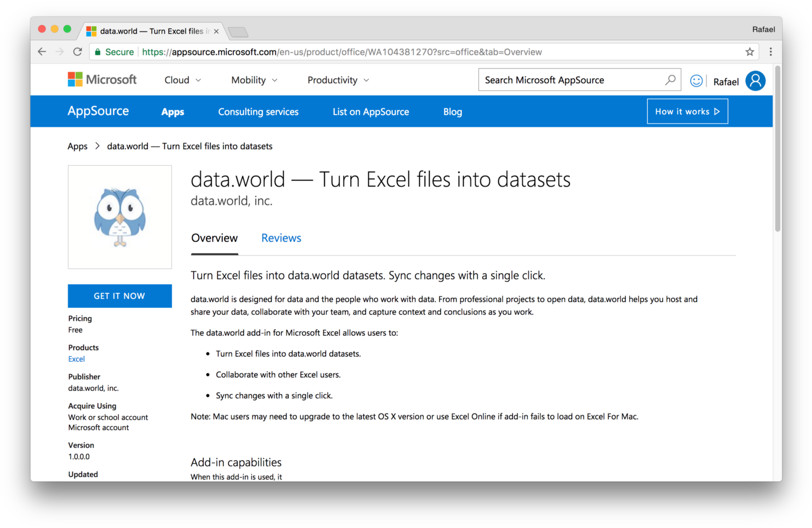812x528 pixels.
Task: Open the Apps section
Action: 173,112
